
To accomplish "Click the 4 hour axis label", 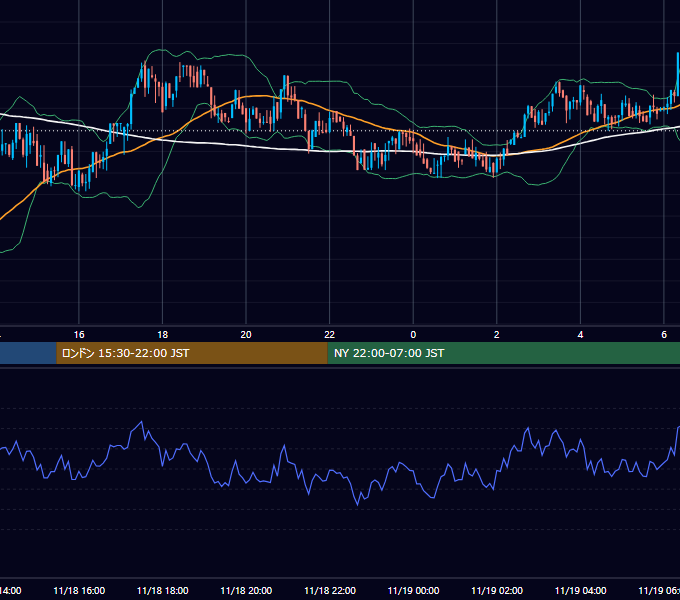I will click(580, 335).
